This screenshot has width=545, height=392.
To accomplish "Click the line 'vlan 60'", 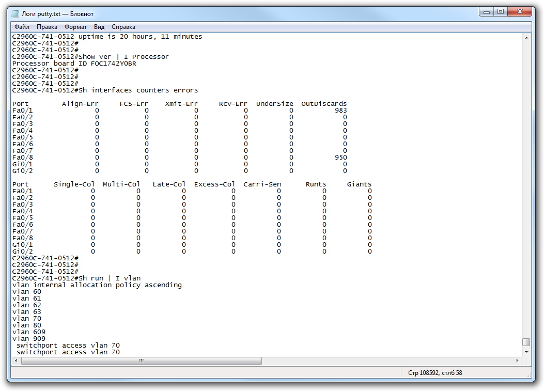I will coord(27,292).
